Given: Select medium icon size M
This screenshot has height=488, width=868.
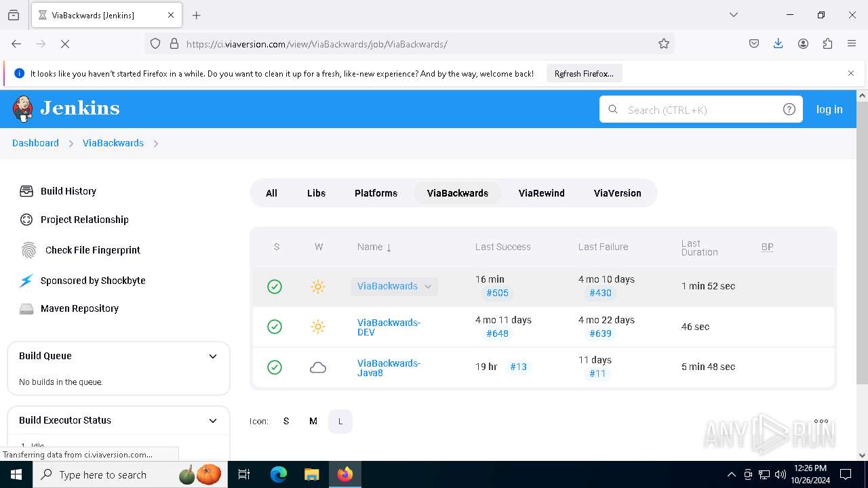Looking at the screenshot, I should pyautogui.click(x=313, y=421).
